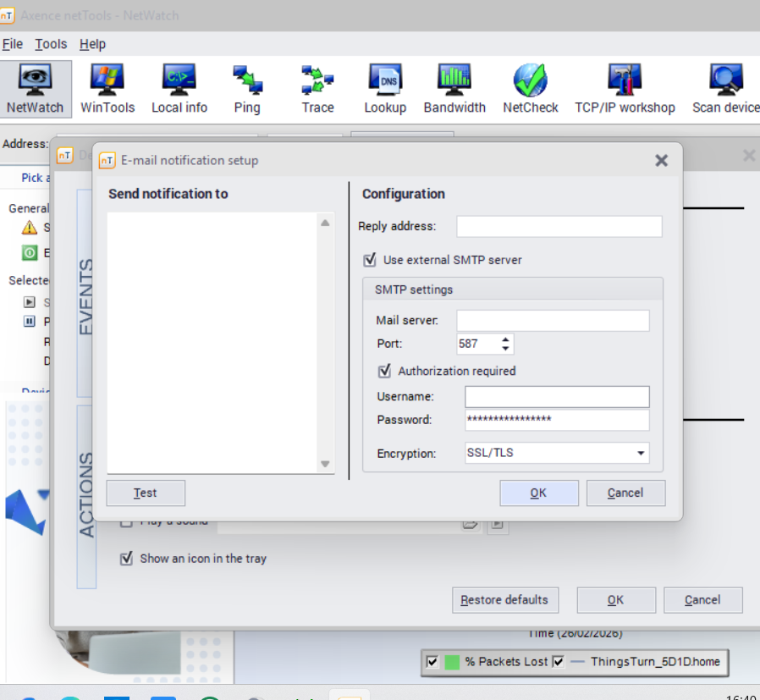Open the DNS Lookup tool
The width and height of the screenshot is (760, 700).
click(x=385, y=90)
